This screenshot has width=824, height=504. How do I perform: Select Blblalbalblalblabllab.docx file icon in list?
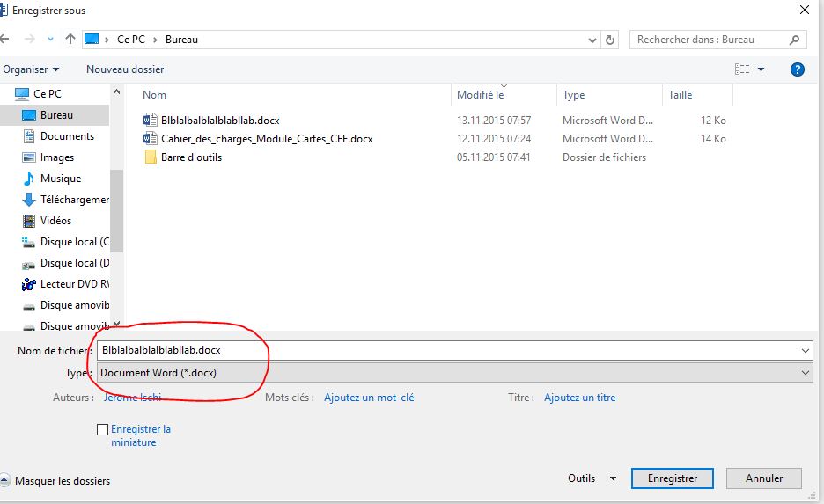click(150, 120)
